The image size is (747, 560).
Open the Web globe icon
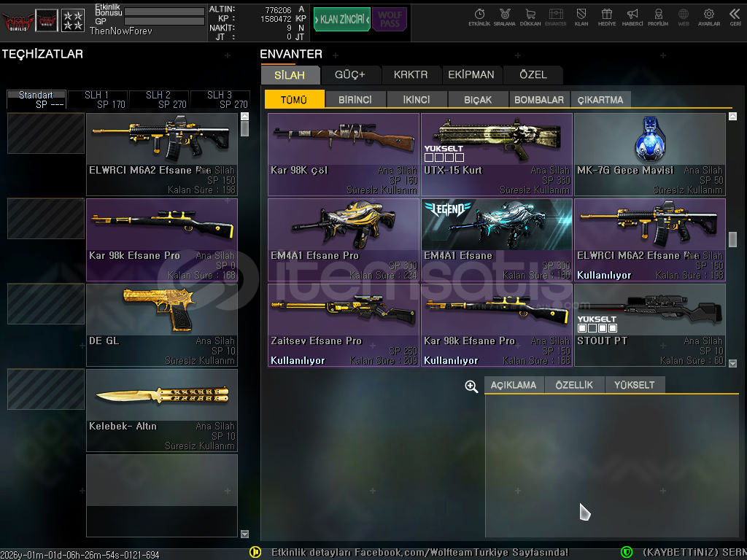tap(684, 17)
